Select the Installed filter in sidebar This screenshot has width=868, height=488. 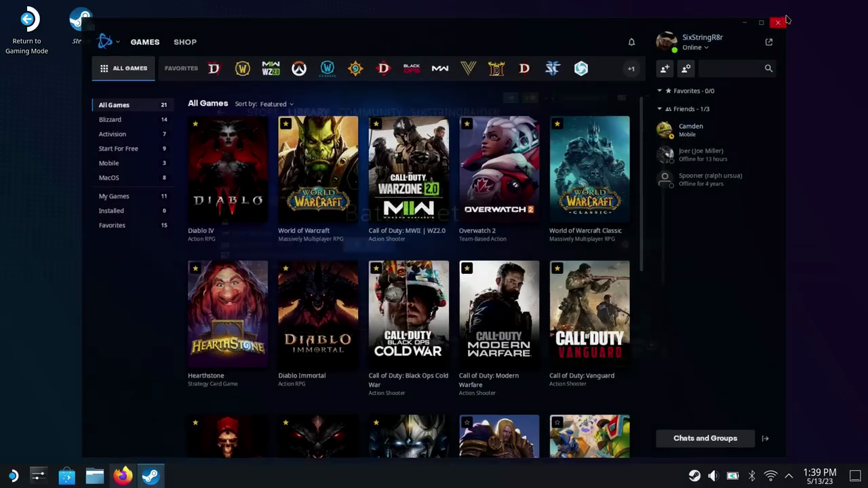click(x=132, y=211)
